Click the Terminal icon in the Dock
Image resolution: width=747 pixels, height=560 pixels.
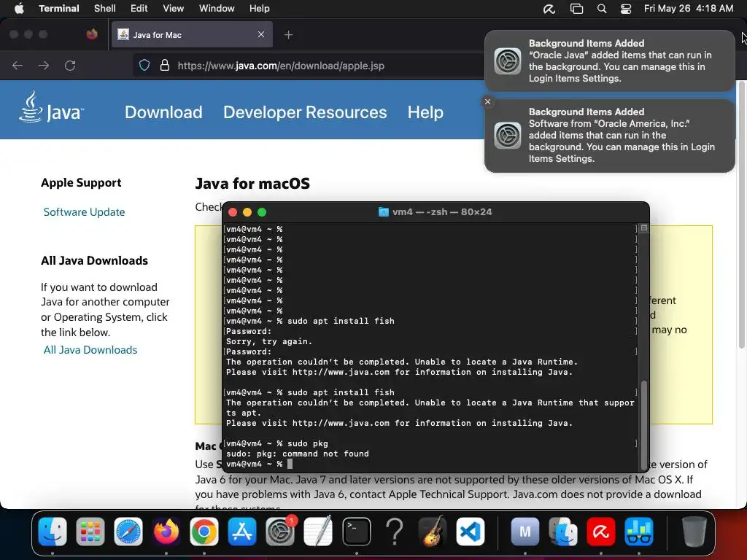356,532
